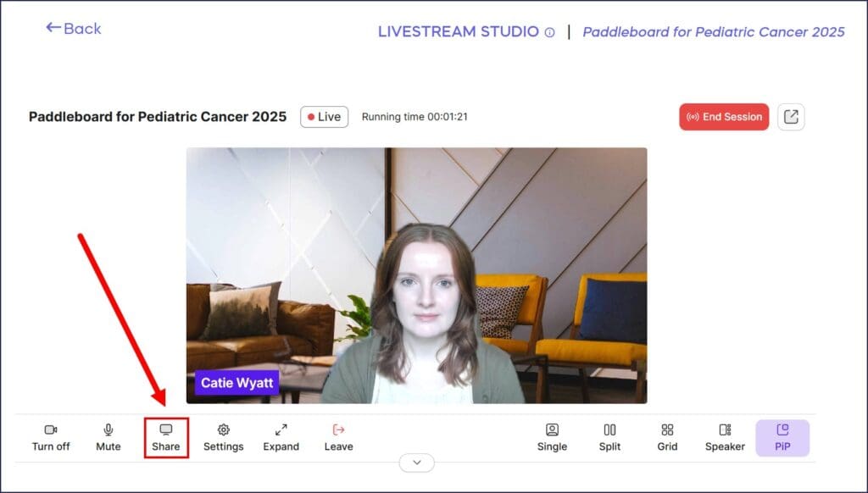
Task: Click the Live status indicator
Action: [323, 117]
